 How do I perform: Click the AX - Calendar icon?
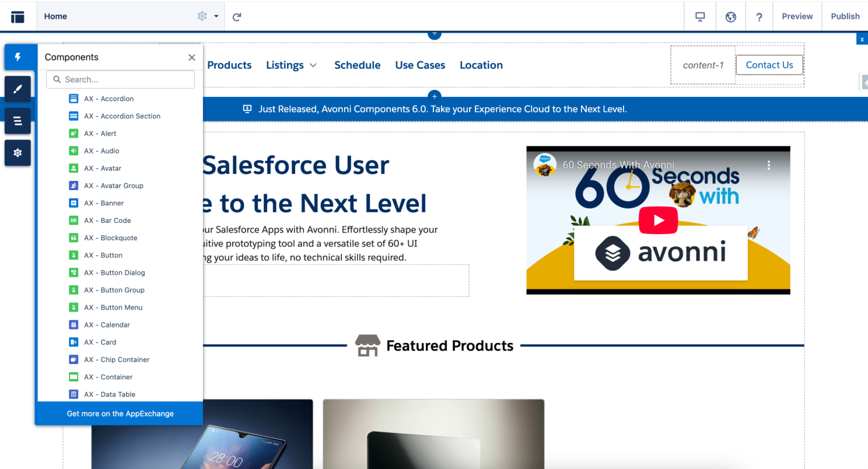[73, 325]
